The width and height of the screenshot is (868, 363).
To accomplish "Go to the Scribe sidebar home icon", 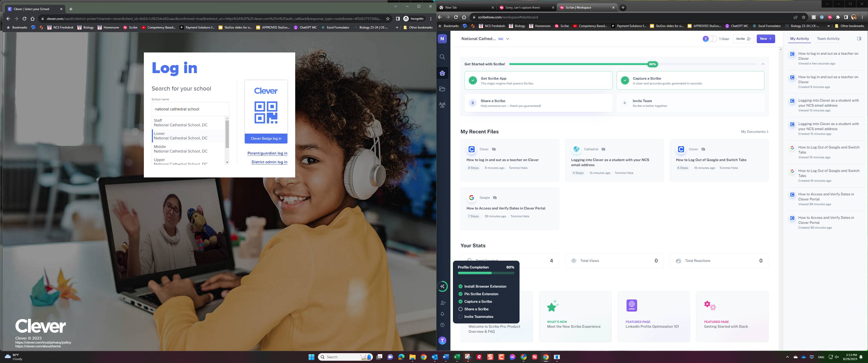I will point(442,73).
